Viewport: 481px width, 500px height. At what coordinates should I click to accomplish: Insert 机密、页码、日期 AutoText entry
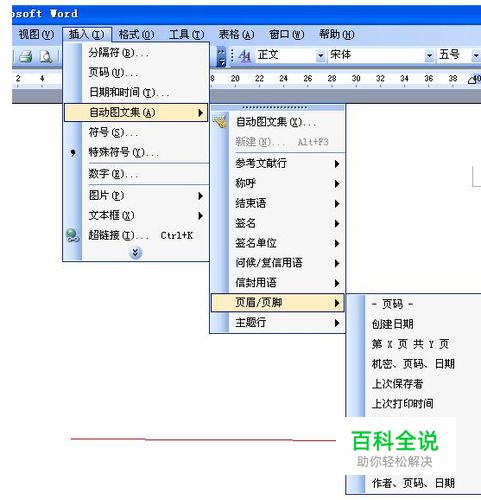point(414,364)
